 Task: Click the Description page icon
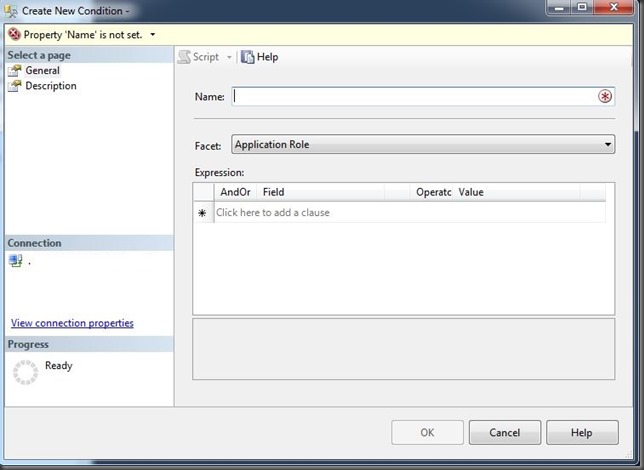coord(15,86)
